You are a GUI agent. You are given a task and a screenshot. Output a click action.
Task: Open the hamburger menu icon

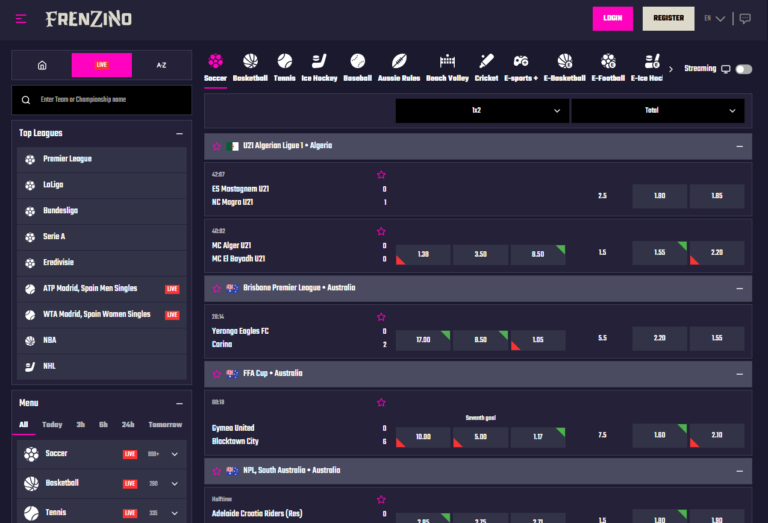point(21,19)
